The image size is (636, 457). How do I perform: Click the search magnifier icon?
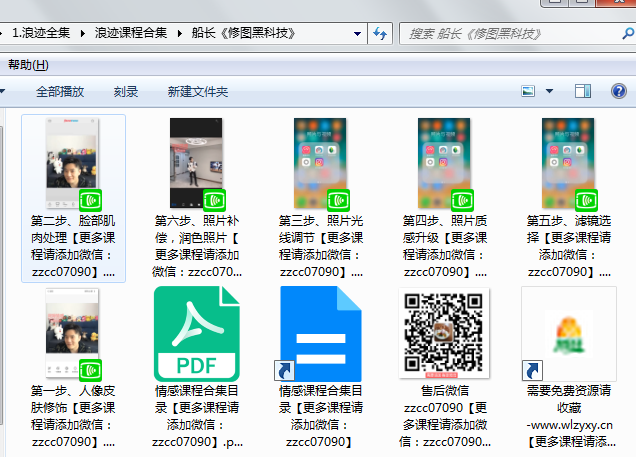pyautogui.click(x=628, y=33)
